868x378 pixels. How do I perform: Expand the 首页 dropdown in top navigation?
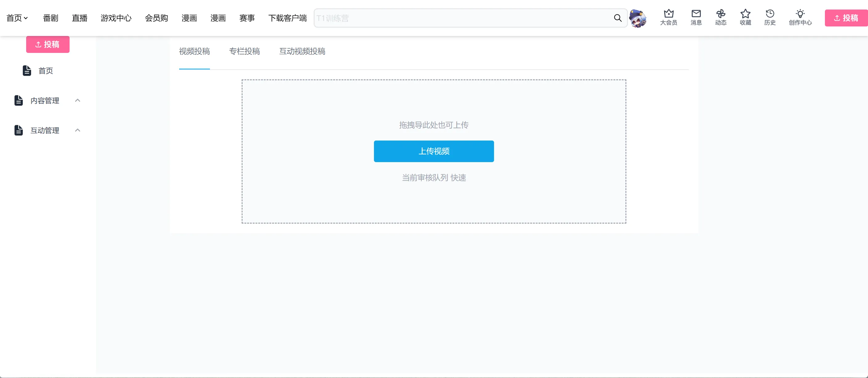[x=17, y=18]
